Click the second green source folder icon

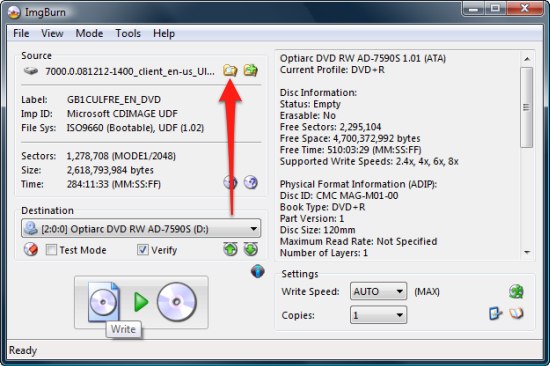(x=251, y=71)
